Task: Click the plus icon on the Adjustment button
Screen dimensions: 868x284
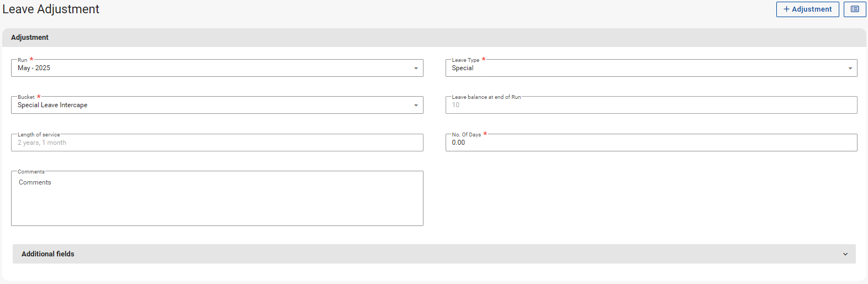Action: coord(786,9)
